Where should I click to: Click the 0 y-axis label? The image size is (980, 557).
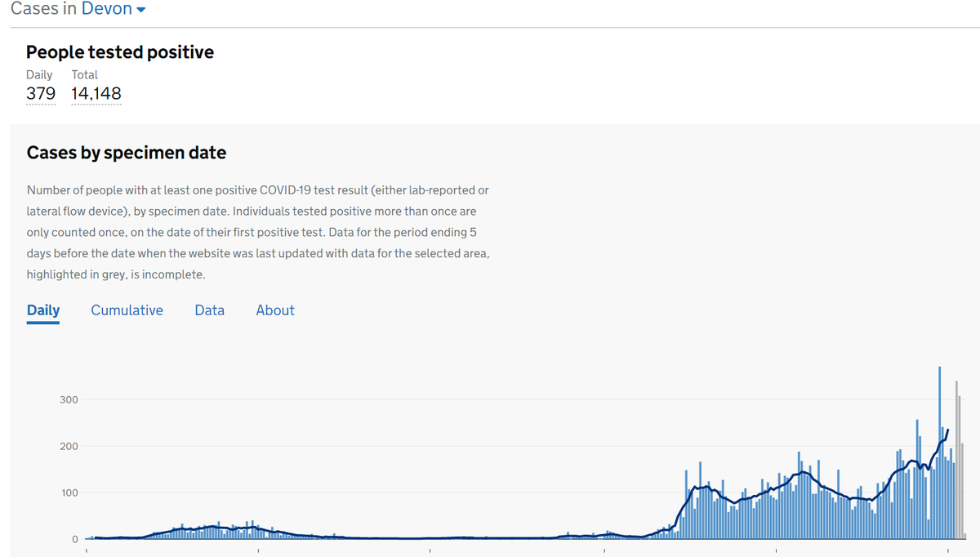pos(73,539)
